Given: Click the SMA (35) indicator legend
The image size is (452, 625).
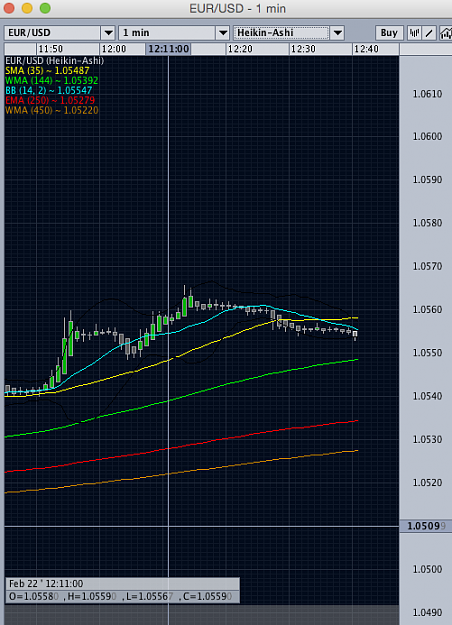Looking at the screenshot, I should [x=47, y=71].
